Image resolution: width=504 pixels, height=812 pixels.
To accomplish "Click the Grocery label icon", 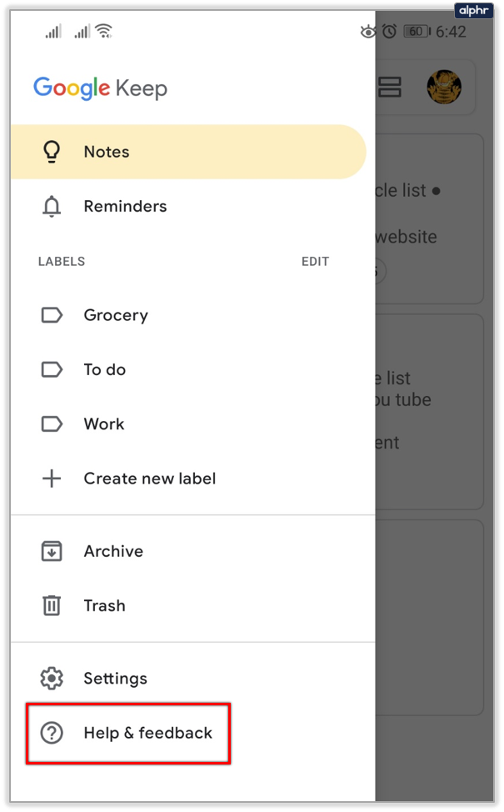I will coord(52,315).
